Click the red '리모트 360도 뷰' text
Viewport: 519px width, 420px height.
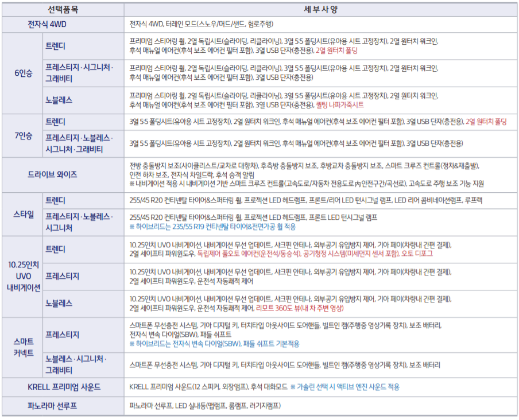pos(300,308)
